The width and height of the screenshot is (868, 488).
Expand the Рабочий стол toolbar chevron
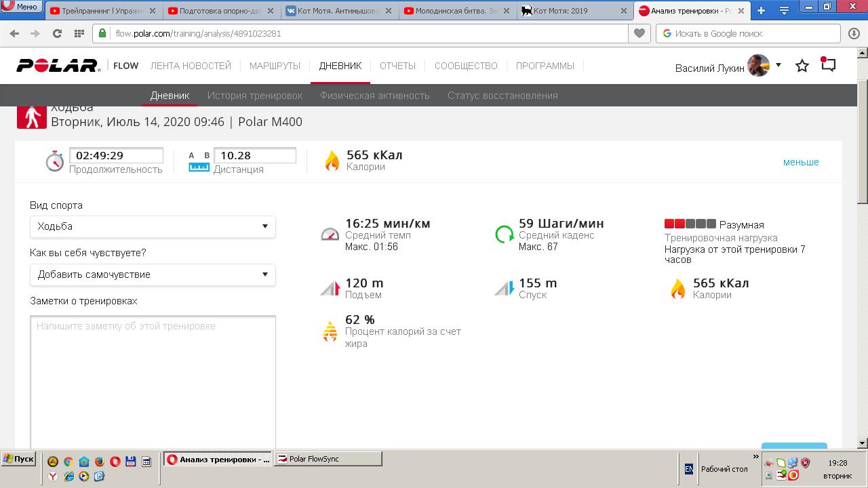point(755,457)
